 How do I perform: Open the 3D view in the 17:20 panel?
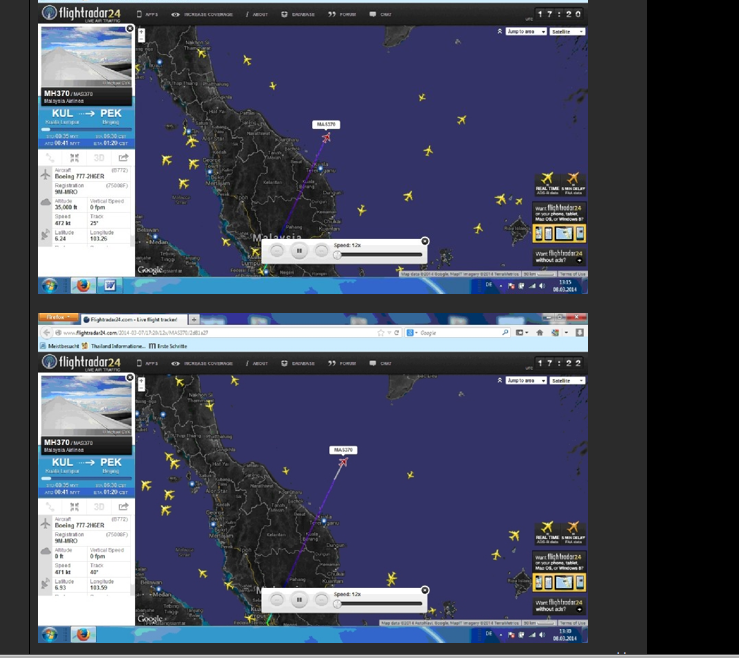[99, 158]
